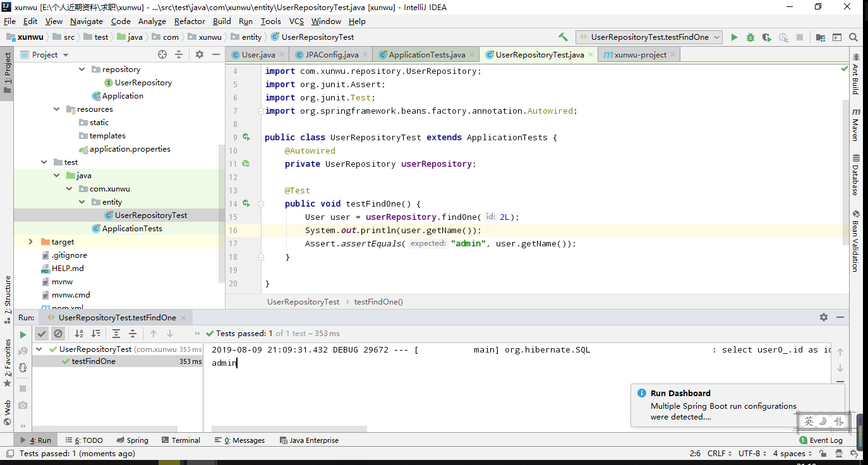Screen dimensions: 868x465
Task: Open the Refactor menu
Action: pyautogui.click(x=190, y=21)
